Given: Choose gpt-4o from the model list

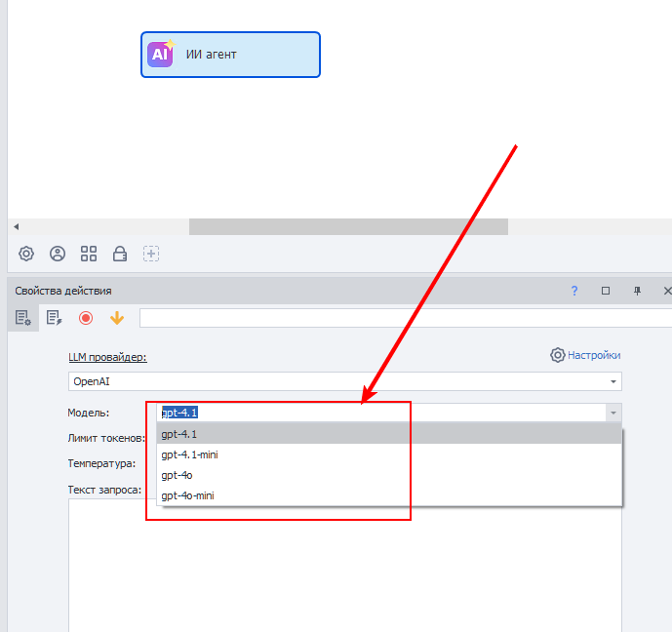Looking at the screenshot, I should (389, 475).
